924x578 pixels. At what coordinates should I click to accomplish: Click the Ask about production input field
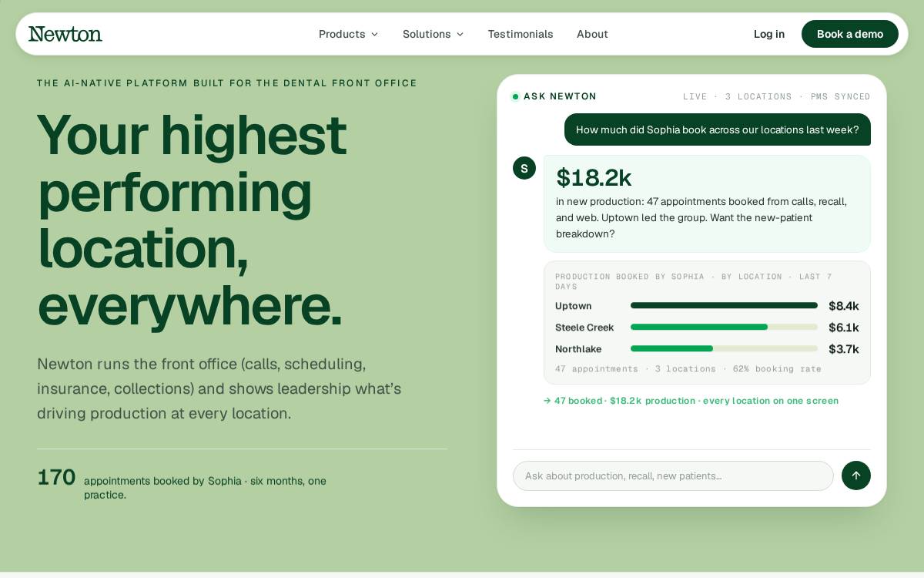[673, 476]
